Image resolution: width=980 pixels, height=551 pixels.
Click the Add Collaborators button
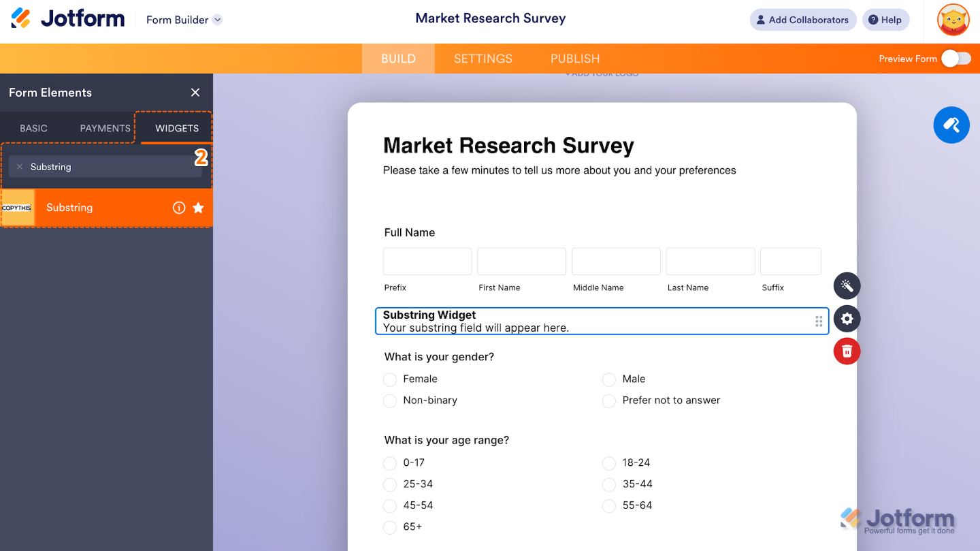pyautogui.click(x=802, y=20)
